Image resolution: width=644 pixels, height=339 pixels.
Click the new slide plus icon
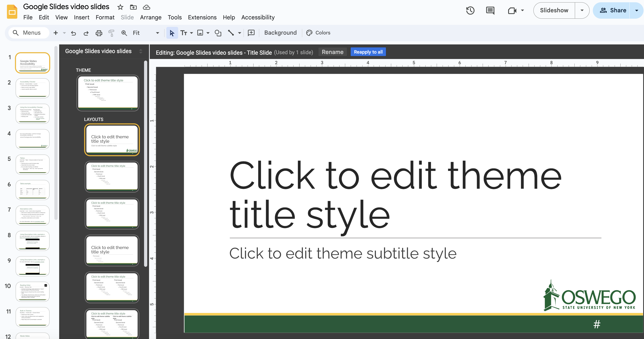[56, 33]
